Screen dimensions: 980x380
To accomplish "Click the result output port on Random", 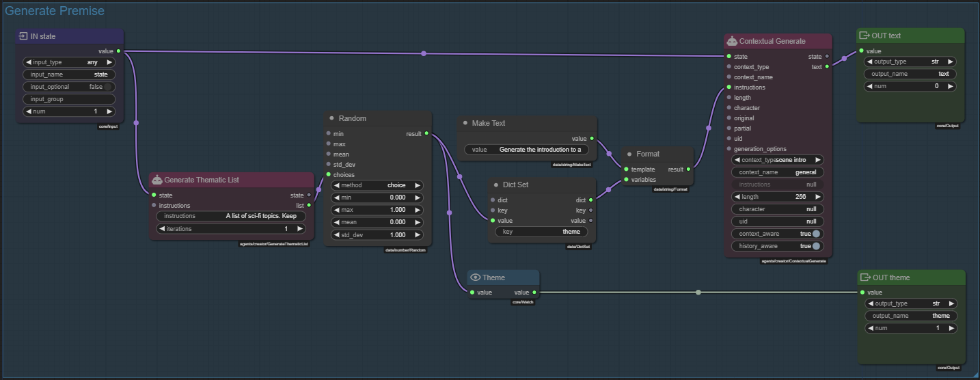I will [426, 133].
